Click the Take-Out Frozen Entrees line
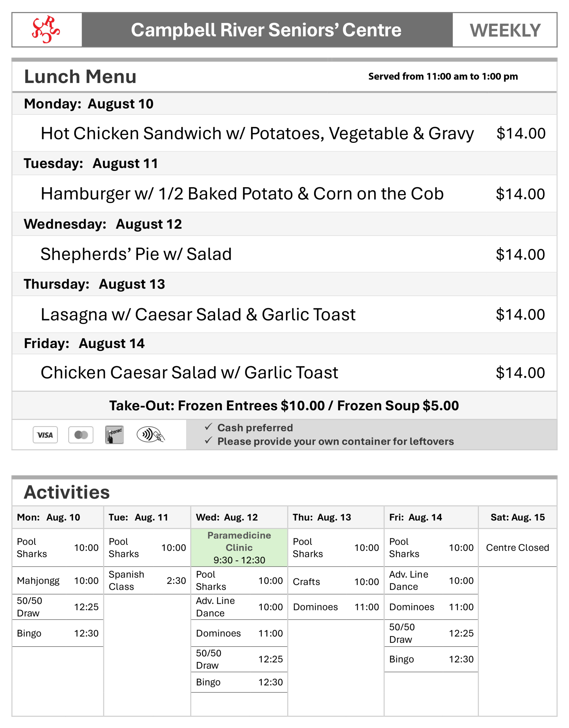The image size is (569, 728). (284, 405)
